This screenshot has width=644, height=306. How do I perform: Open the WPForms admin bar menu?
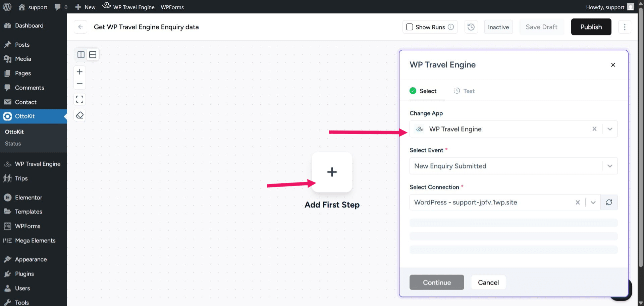pyautogui.click(x=172, y=7)
